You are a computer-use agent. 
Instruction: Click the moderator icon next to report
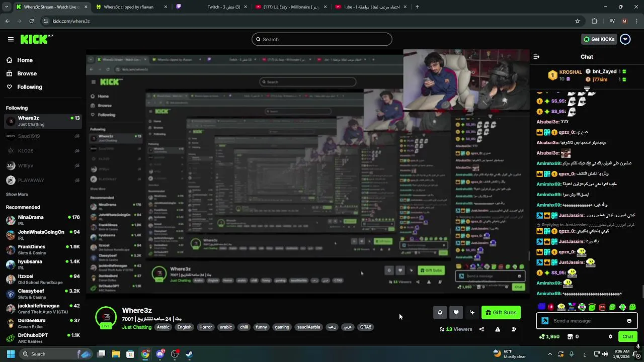pos(514,329)
